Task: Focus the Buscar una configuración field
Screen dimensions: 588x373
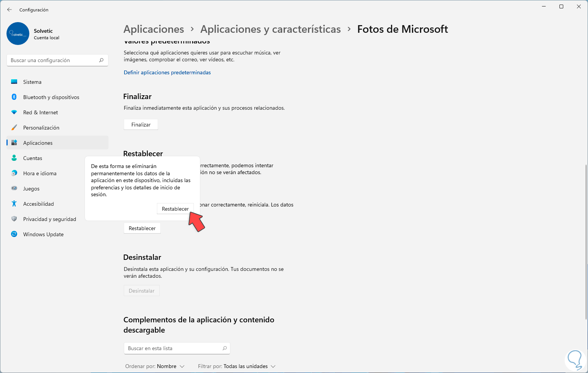Action: (58, 60)
